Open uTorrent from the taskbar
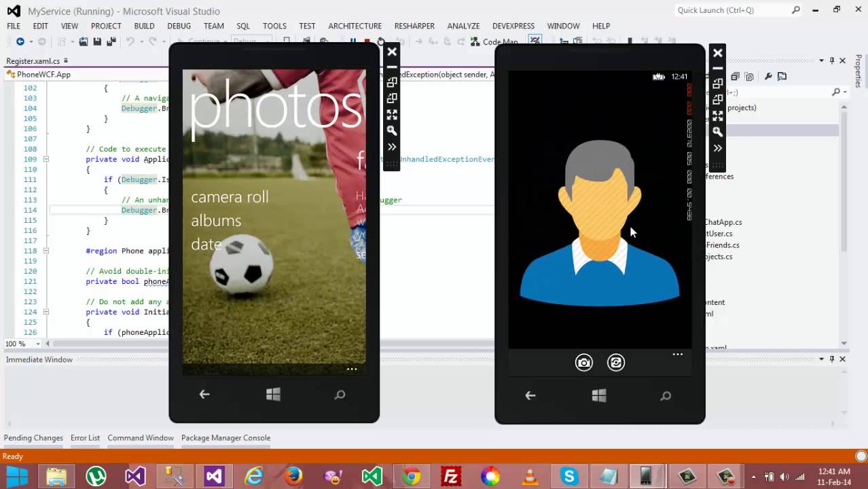Image resolution: width=868 pixels, height=489 pixels. [x=96, y=477]
